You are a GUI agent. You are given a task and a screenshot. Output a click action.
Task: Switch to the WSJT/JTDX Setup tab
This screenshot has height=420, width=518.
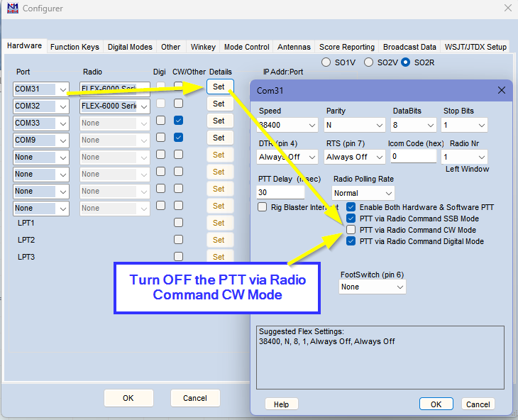pyautogui.click(x=475, y=47)
